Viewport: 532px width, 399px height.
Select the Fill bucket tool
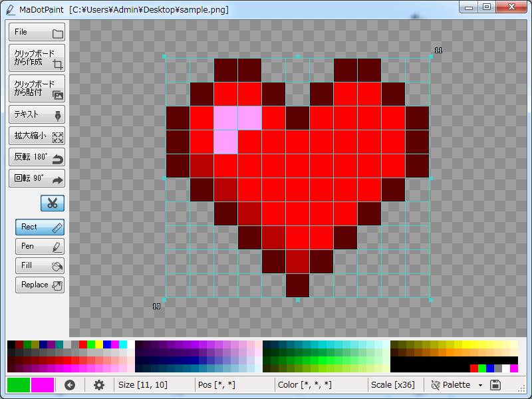pos(40,265)
